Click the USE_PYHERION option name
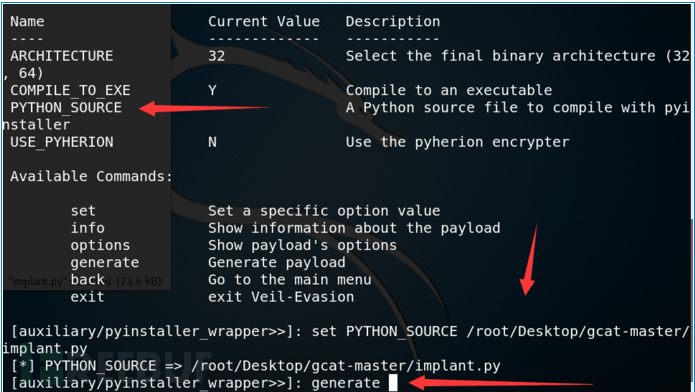This screenshot has height=392, width=695. [62, 142]
